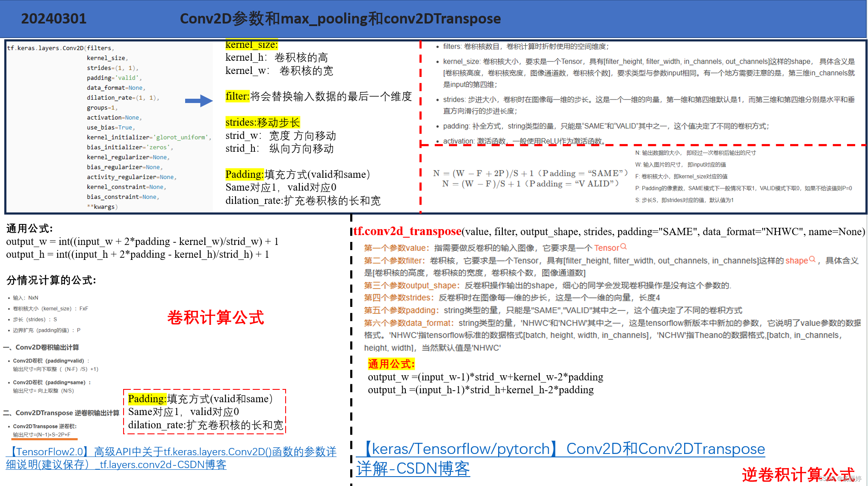Image resolution: width=868 pixels, height=486 pixels.
Task: Click the "bias_initializer='zeros'," code line
Action: 130,147
